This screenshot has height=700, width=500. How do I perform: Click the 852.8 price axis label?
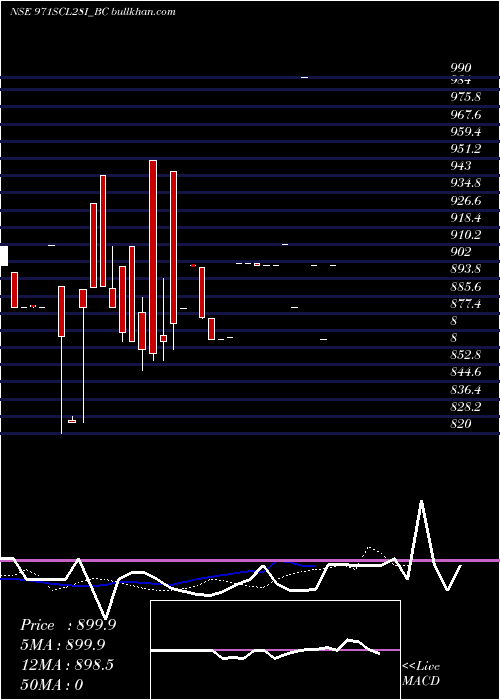pos(465,355)
